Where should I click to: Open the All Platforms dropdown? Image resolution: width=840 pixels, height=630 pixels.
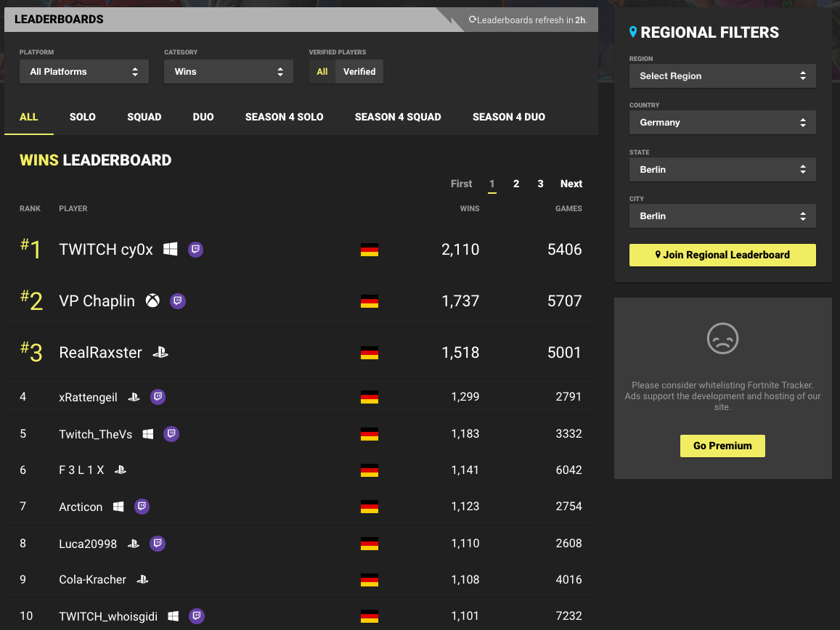(84, 71)
